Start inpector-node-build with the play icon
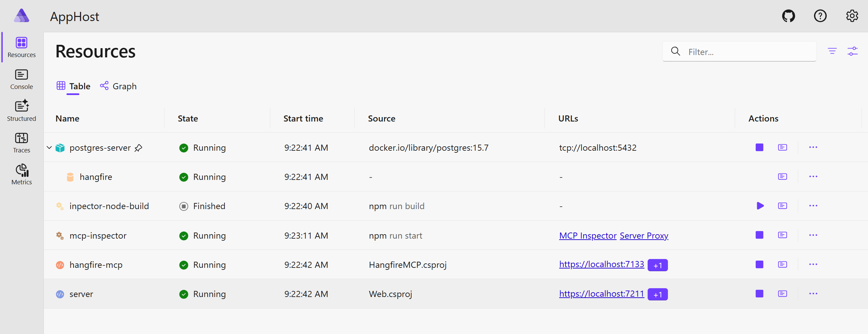The width and height of the screenshot is (868, 334). tap(760, 206)
